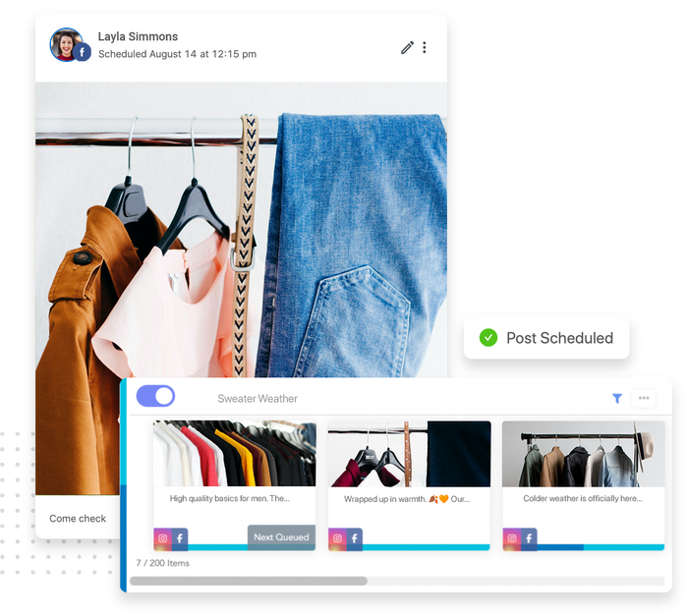688x616 pixels.
Task: Click the blue filter funnel icon
Action: 617,399
